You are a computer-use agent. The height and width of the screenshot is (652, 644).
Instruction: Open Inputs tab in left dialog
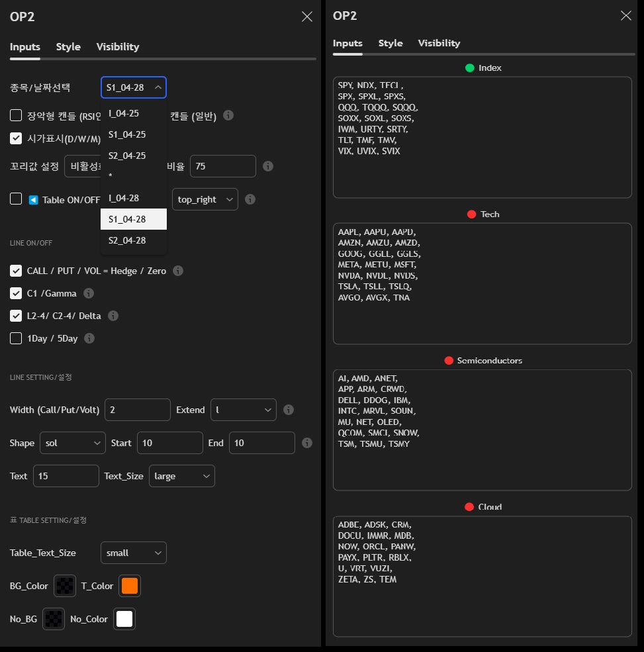[25, 46]
